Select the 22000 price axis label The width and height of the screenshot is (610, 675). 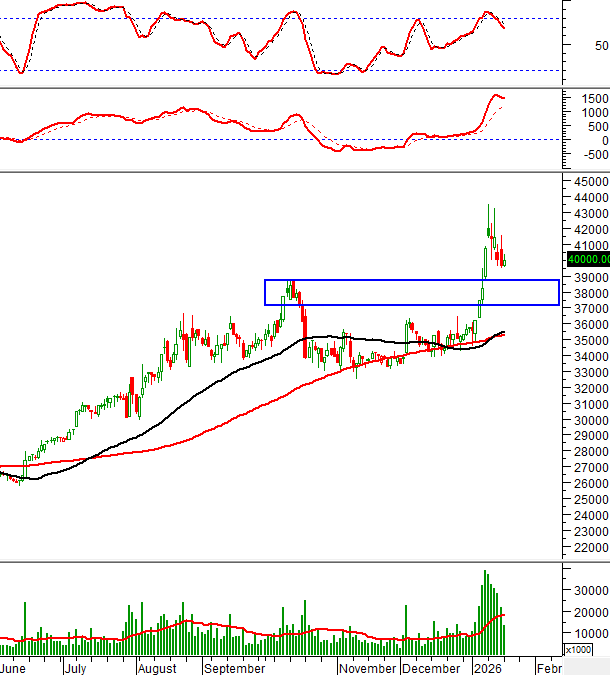point(585,548)
